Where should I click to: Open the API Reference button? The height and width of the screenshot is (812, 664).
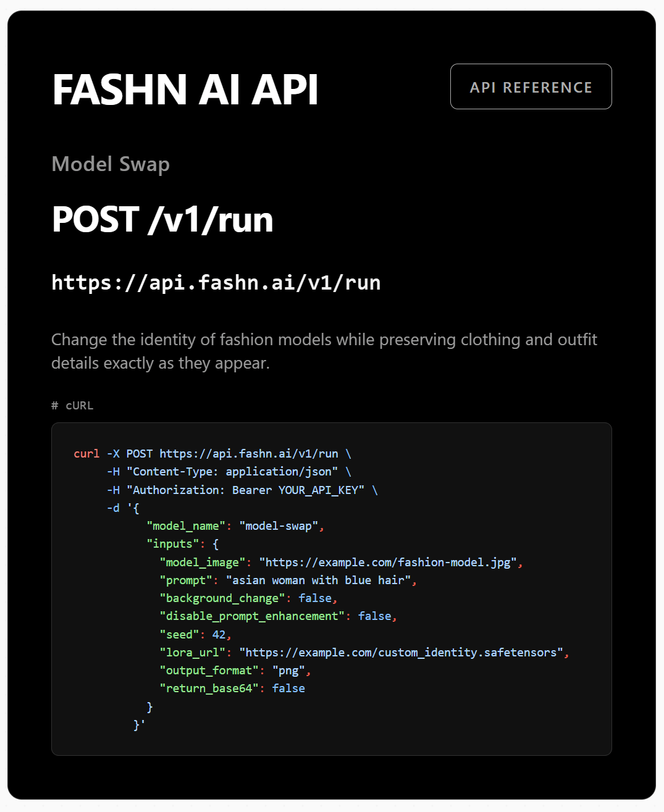pyautogui.click(x=531, y=87)
